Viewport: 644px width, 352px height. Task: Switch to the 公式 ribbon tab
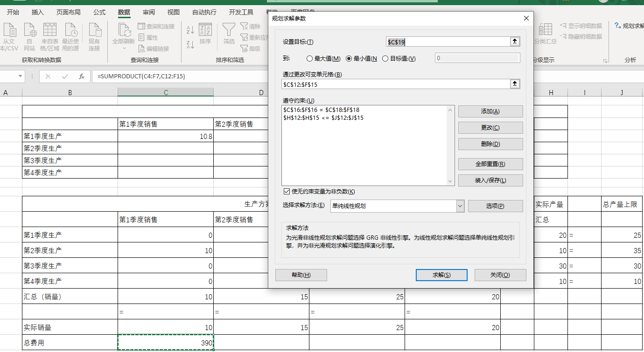tap(99, 12)
